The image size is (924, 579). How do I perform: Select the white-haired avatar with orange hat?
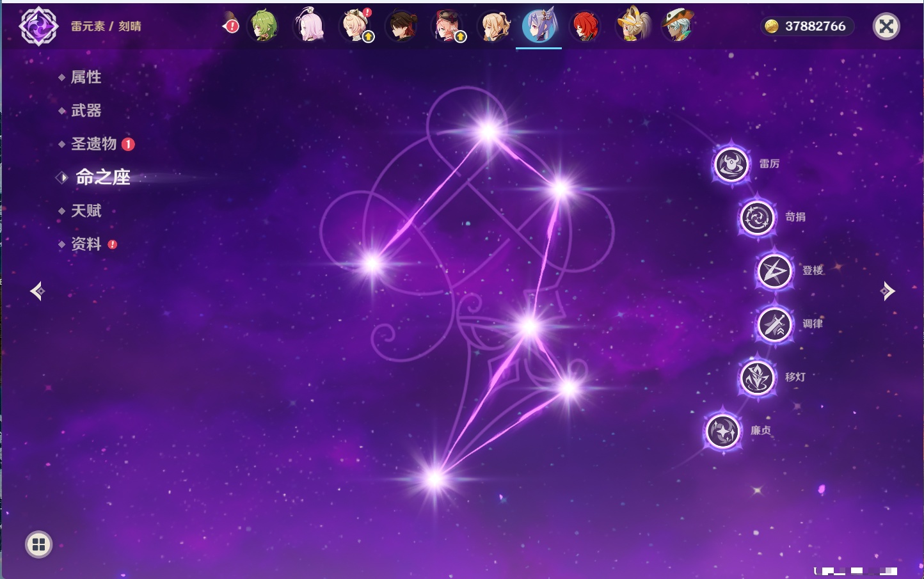tap(678, 26)
